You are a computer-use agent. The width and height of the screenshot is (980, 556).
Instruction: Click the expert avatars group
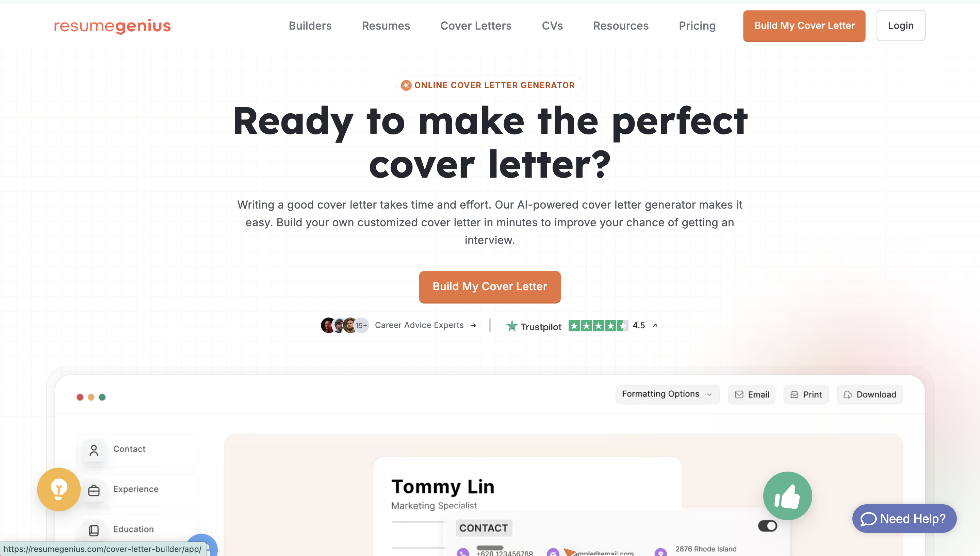tap(345, 325)
